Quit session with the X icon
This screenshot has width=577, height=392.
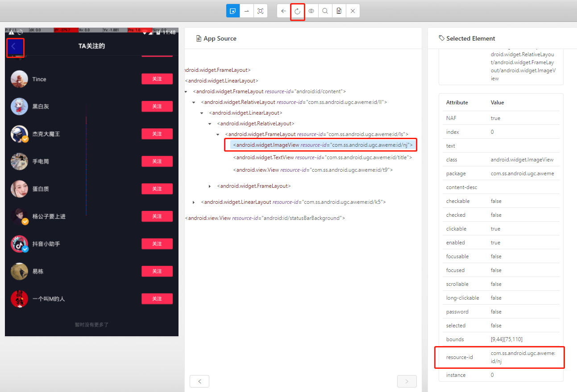[353, 11]
